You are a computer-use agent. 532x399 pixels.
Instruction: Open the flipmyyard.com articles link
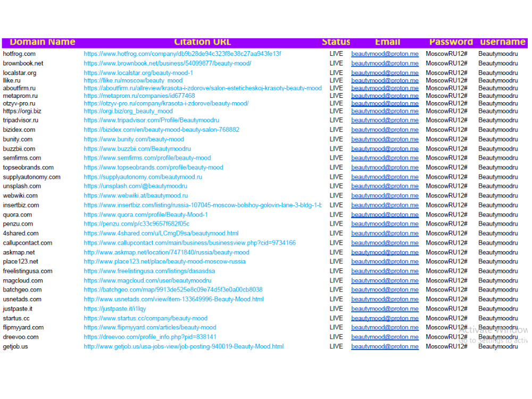[x=150, y=327]
